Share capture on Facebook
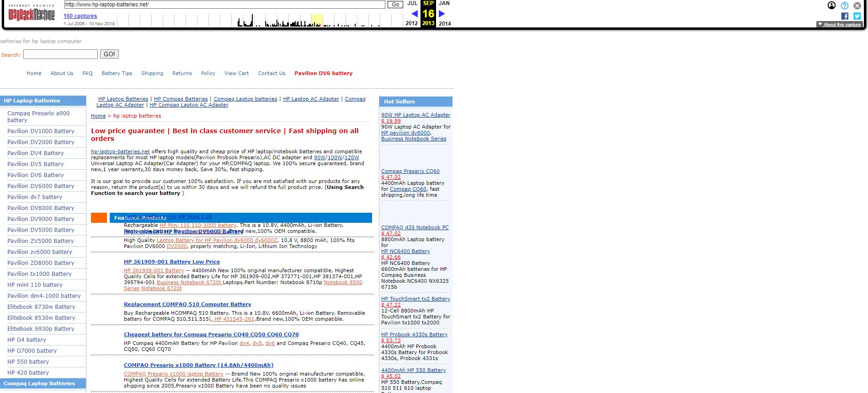 tap(845, 16)
